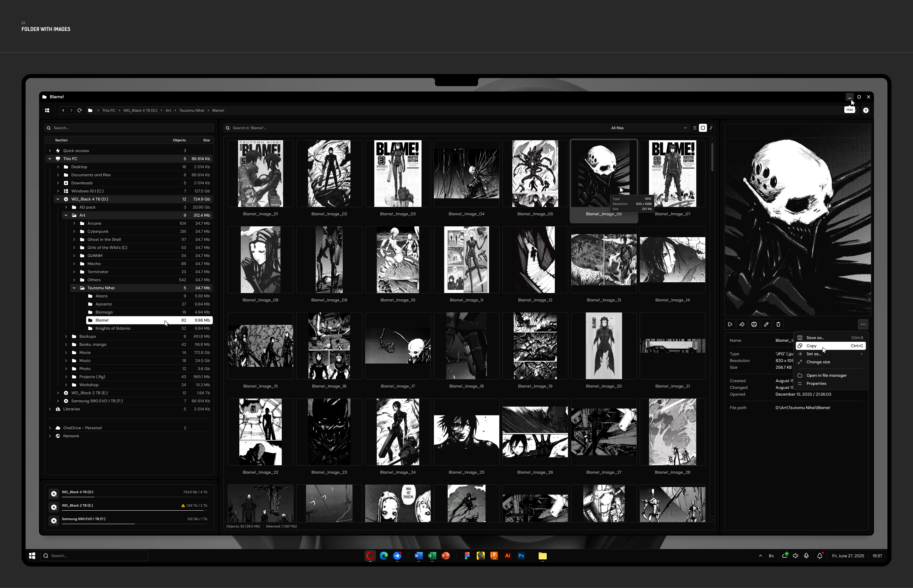Viewport: 913px width, 588px height.
Task: Open the All files filter dropdown
Action: pyautogui.click(x=648, y=128)
